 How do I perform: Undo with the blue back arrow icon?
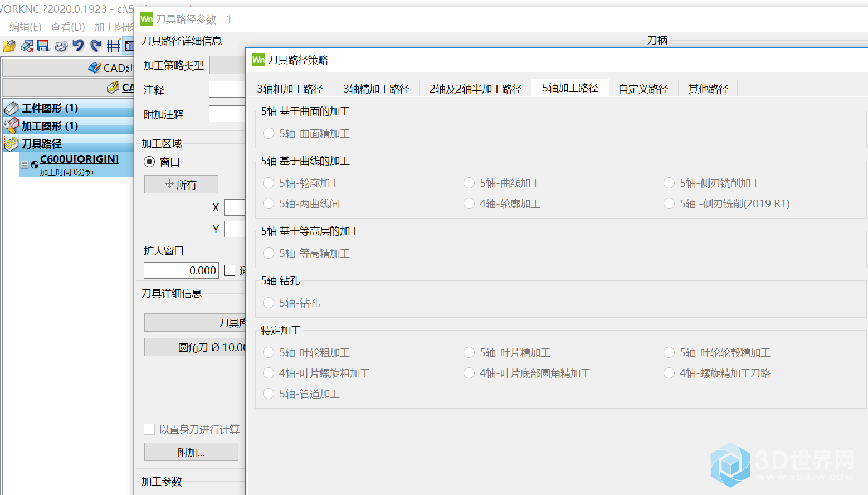(78, 46)
